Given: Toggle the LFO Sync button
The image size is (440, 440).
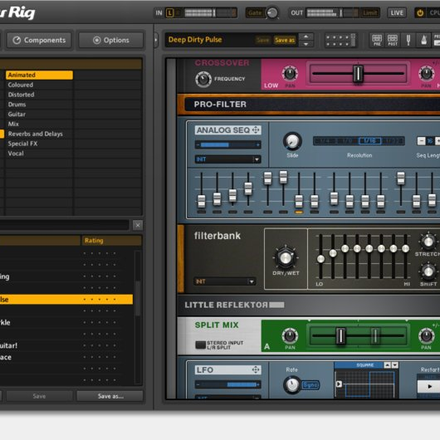Looking at the screenshot, I should click(310, 385).
